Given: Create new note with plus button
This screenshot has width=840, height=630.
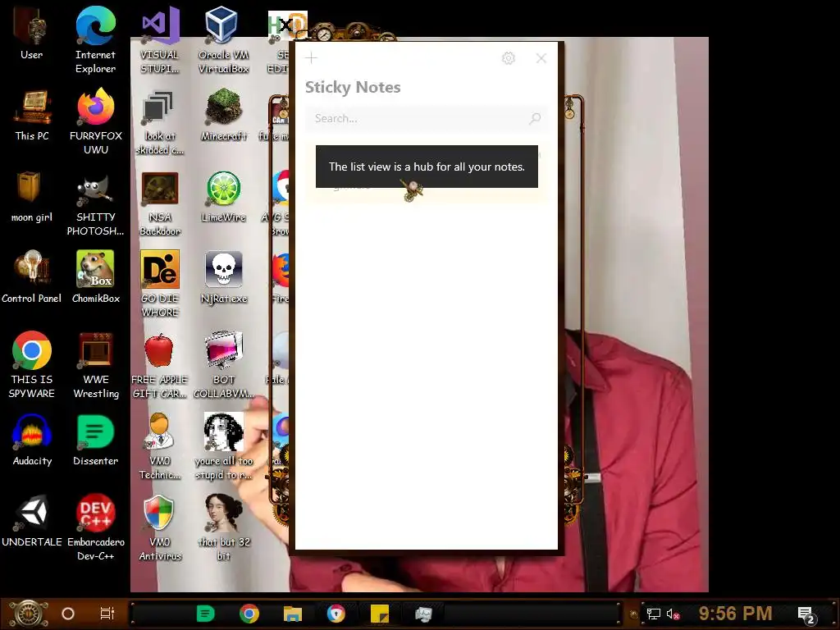Looking at the screenshot, I should pyautogui.click(x=311, y=58).
